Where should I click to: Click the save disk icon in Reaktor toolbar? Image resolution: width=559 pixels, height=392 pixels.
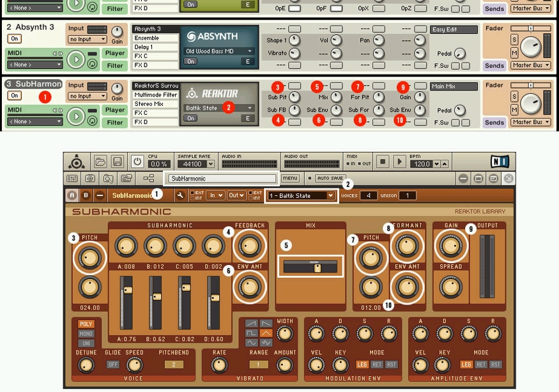point(118,162)
